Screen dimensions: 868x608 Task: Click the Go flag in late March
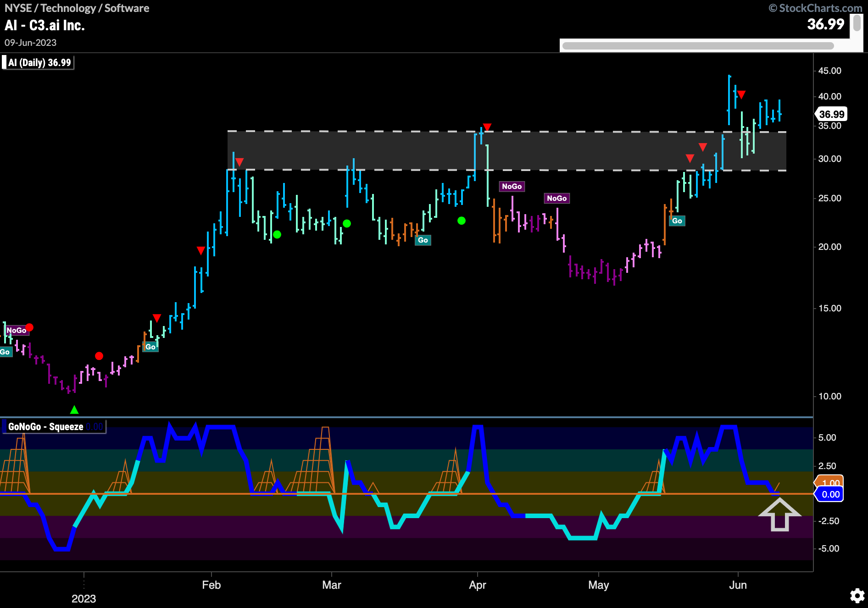click(x=423, y=240)
